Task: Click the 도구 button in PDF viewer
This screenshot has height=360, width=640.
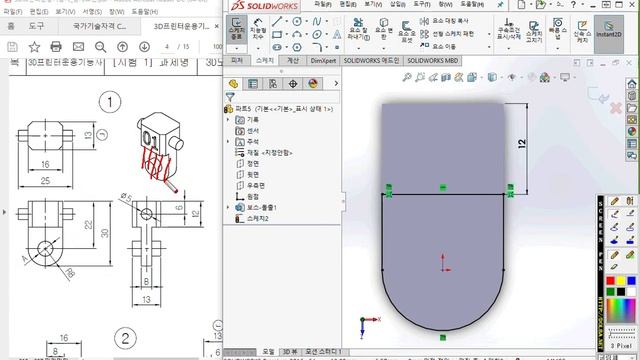Action: [36, 26]
